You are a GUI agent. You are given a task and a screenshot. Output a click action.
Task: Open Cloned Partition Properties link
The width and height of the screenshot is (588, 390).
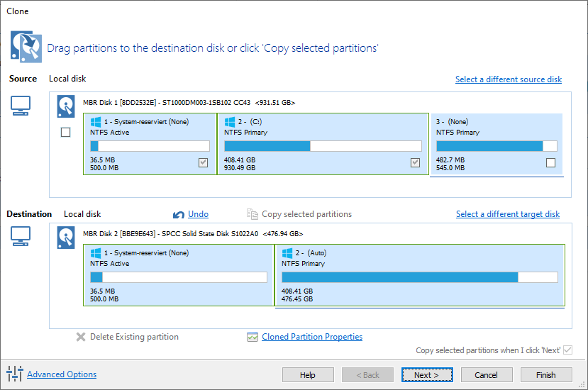[x=312, y=337]
